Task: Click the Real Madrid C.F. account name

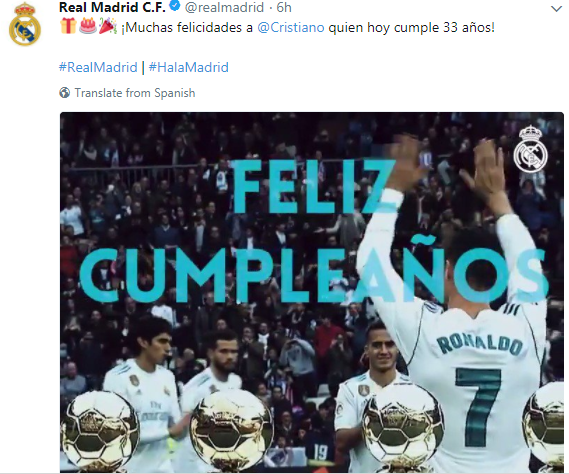Action: click(112, 7)
